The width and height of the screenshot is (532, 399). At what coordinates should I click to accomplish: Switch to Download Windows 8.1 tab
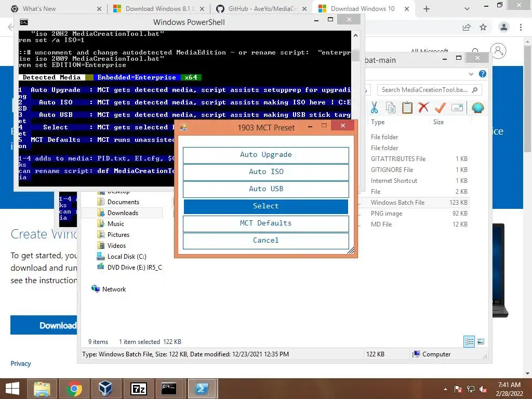pyautogui.click(x=159, y=9)
